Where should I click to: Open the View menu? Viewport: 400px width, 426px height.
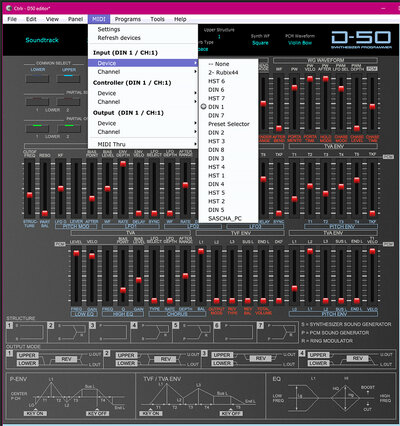pos(52,19)
